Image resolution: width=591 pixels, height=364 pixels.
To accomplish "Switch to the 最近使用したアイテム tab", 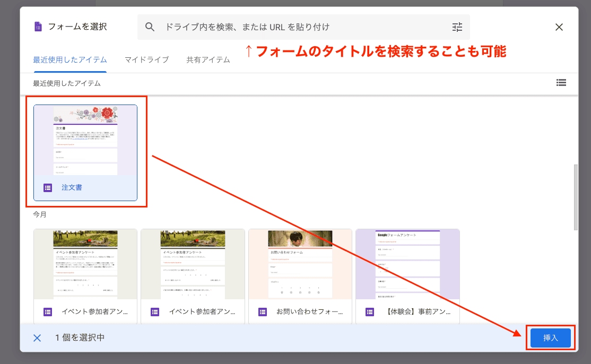I will pyautogui.click(x=70, y=60).
